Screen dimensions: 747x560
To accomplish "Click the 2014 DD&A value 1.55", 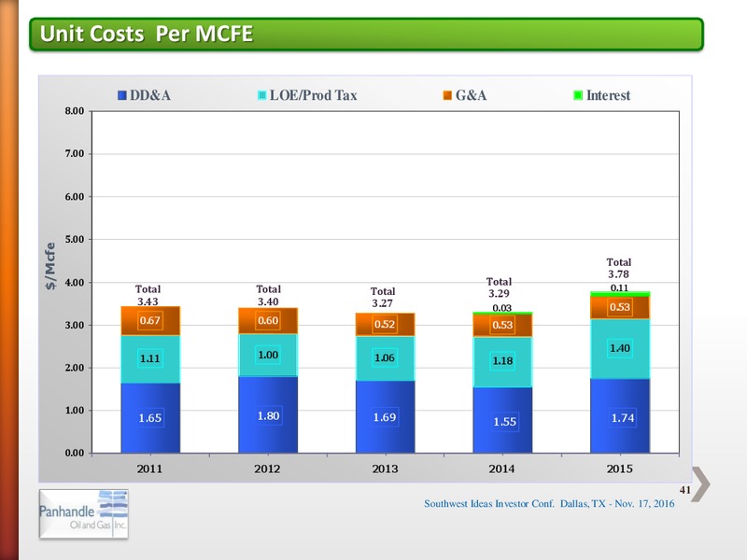I will pyautogui.click(x=504, y=422).
